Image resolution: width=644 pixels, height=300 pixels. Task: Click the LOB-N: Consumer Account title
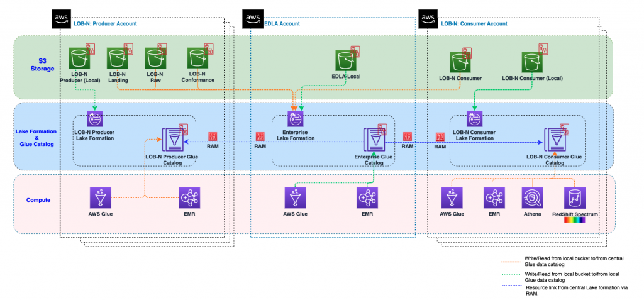(474, 24)
